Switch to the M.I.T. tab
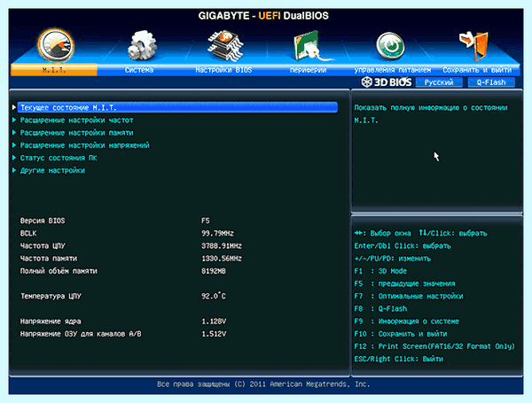The width and height of the screenshot is (532, 403). (54, 70)
